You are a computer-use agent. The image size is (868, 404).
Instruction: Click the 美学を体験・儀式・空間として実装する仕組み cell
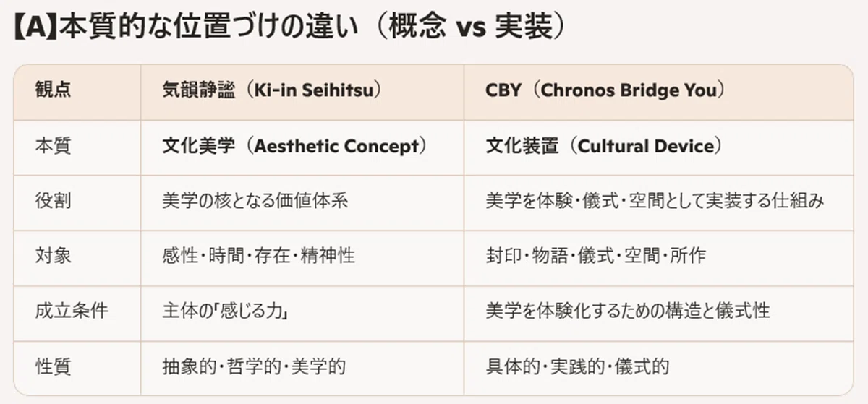click(x=655, y=201)
